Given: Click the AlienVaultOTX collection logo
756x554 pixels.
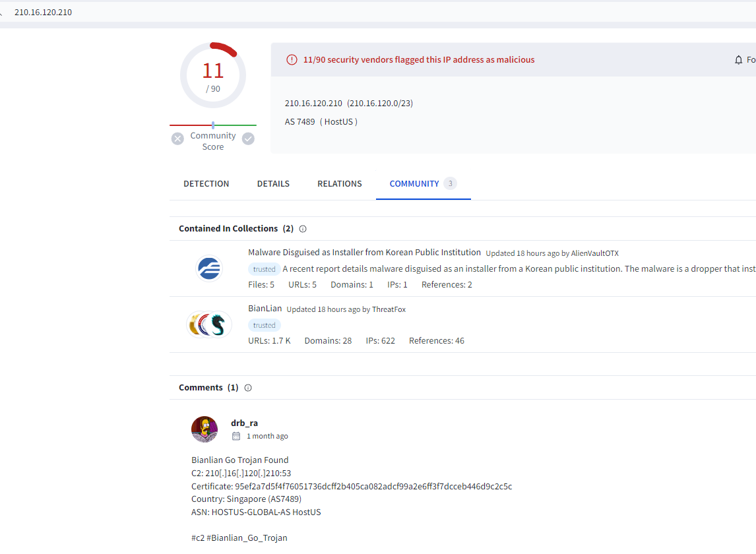Looking at the screenshot, I should 208,268.
